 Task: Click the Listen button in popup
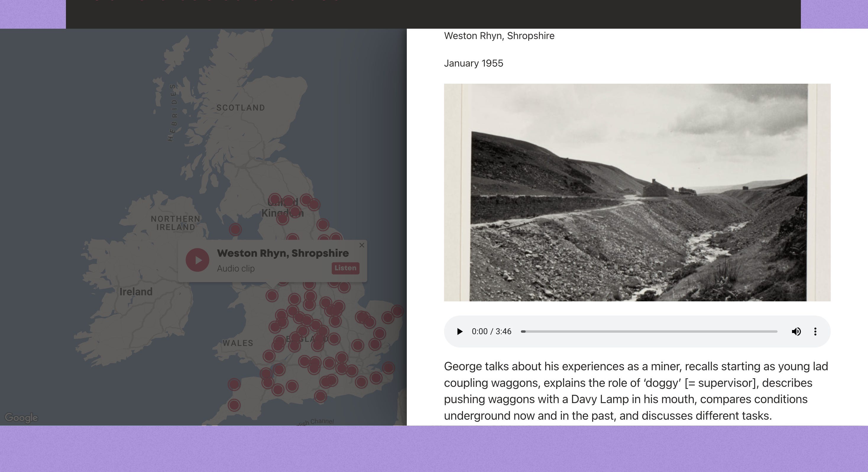(x=345, y=268)
